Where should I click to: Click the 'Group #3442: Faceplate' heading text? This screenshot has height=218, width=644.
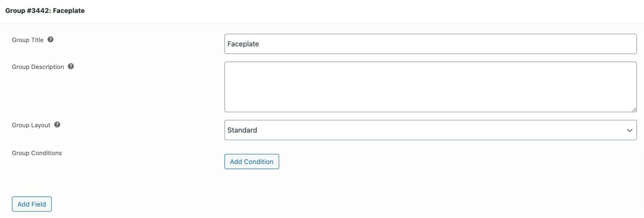click(x=45, y=11)
